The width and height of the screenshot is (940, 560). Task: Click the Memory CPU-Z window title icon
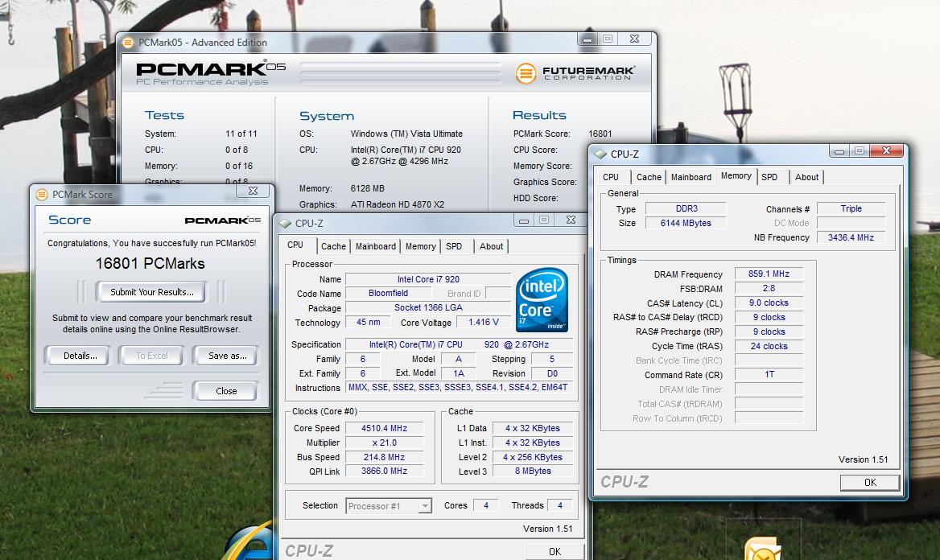[x=600, y=154]
